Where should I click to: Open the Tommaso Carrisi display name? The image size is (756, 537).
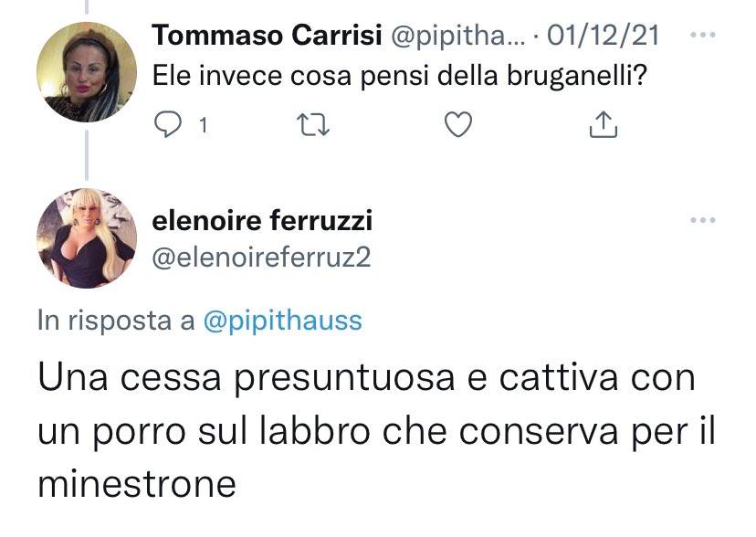(267, 36)
